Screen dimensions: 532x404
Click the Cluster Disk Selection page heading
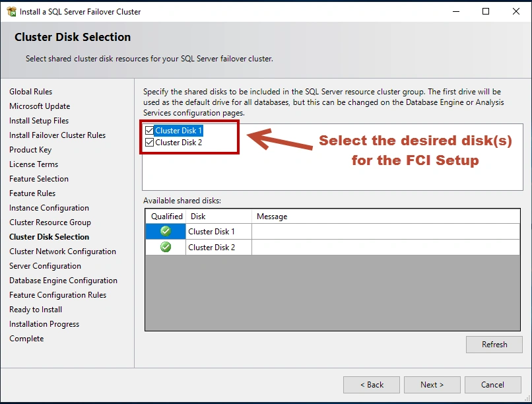click(x=73, y=37)
